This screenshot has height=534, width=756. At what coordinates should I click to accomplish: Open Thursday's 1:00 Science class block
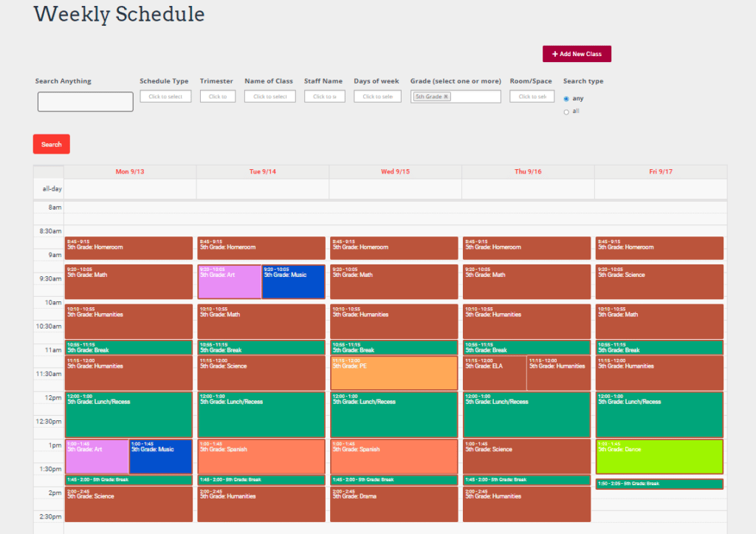[526, 456]
